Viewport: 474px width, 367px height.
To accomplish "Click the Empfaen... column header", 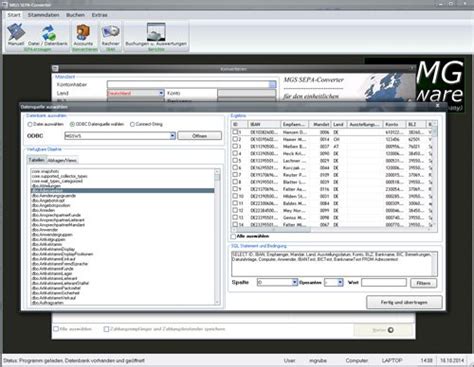I will coord(295,124).
